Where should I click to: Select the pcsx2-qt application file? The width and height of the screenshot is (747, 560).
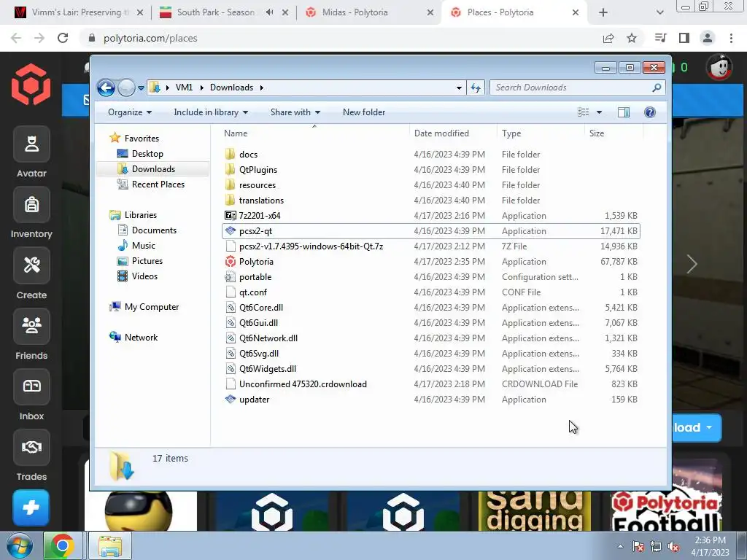(431, 231)
